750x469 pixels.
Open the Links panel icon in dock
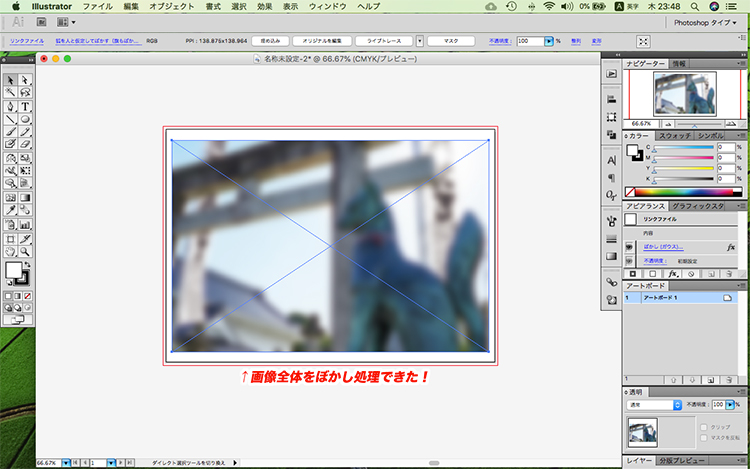coord(611,282)
